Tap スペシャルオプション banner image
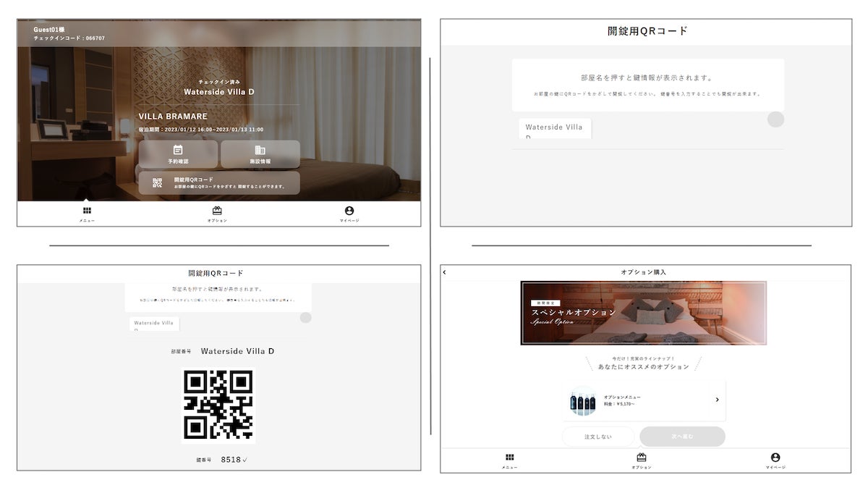868x488 pixels. 644,313
